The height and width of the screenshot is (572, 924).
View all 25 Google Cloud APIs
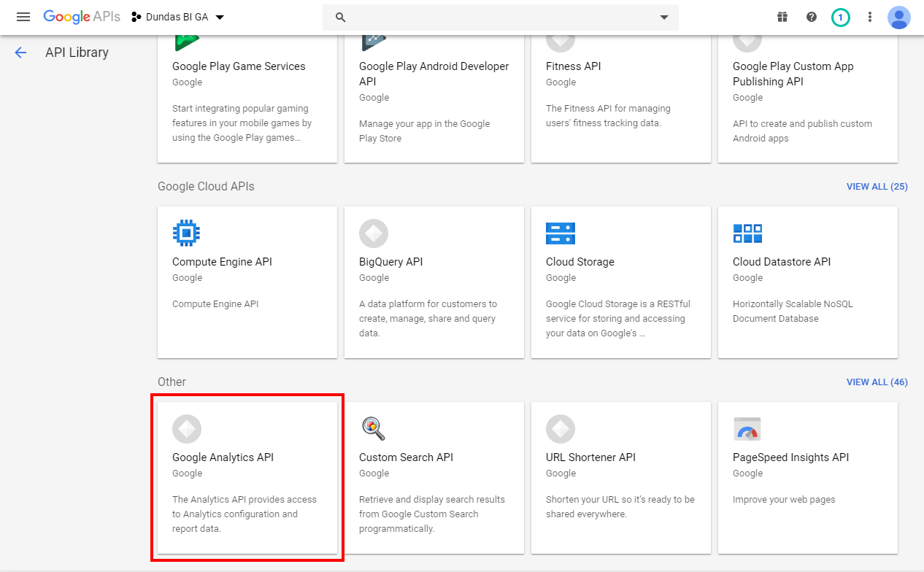tap(877, 187)
